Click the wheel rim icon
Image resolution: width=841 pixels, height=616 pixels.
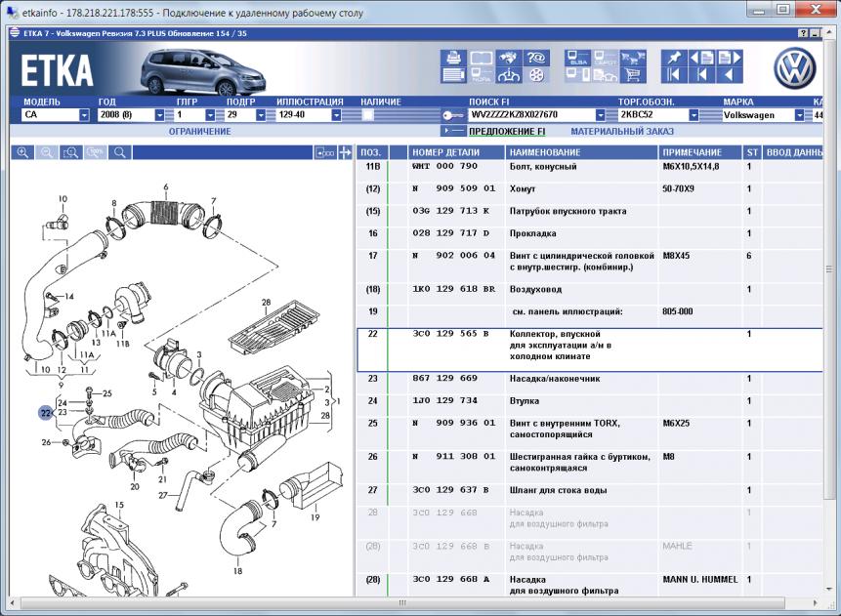pos(536,74)
